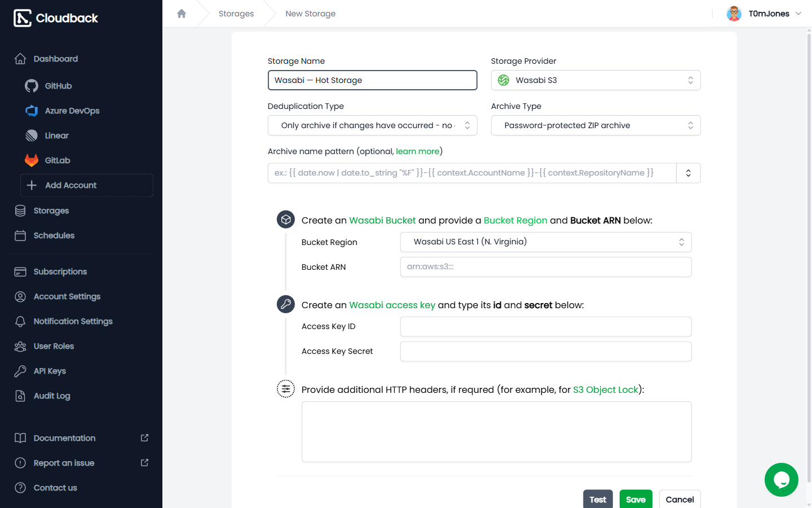This screenshot has width=812, height=508.
Task: Click the home icon in breadcrumb
Action: tap(182, 14)
